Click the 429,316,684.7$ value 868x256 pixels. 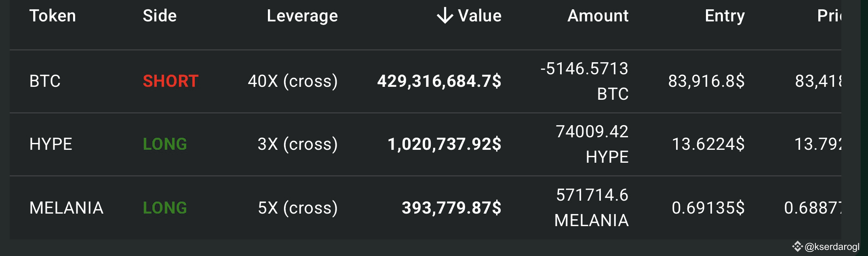(x=439, y=81)
